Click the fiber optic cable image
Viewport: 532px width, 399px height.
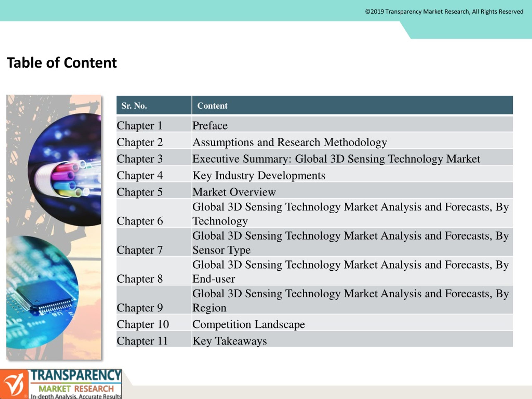tap(64, 170)
